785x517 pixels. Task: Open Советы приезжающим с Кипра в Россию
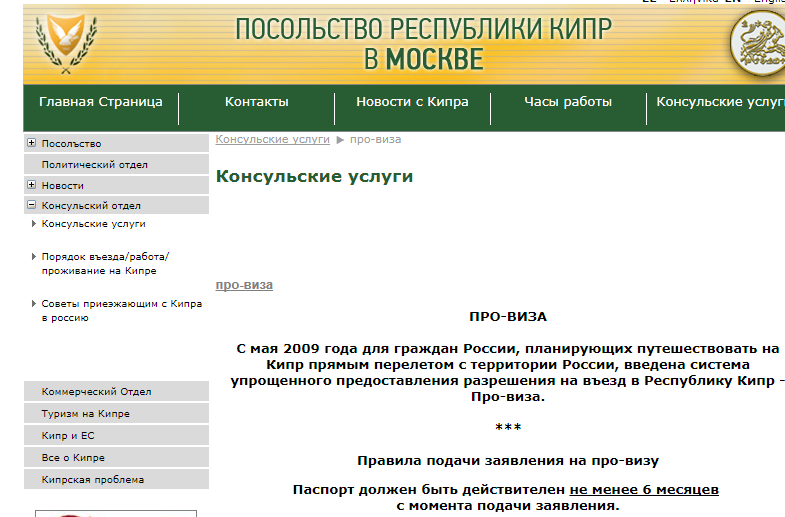pyautogui.click(x=122, y=311)
